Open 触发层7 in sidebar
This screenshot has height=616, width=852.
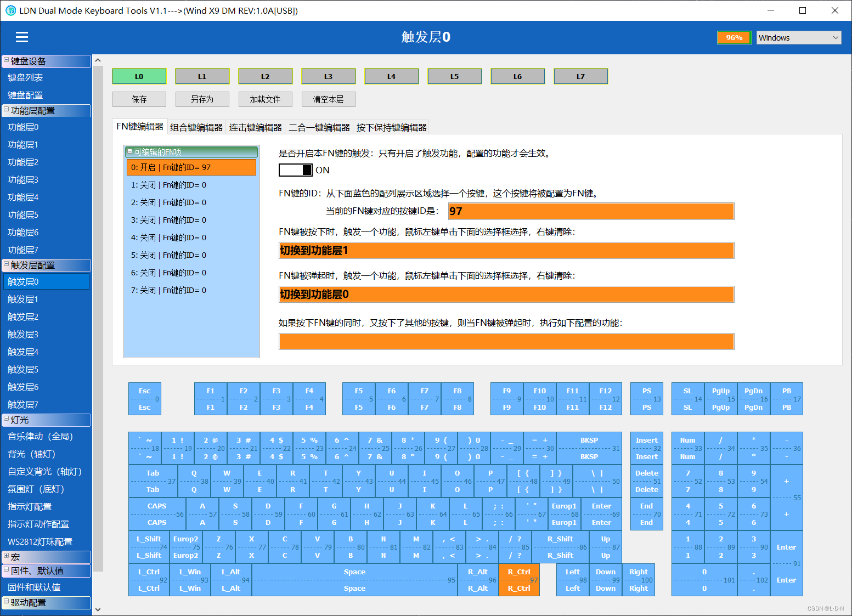click(x=46, y=405)
